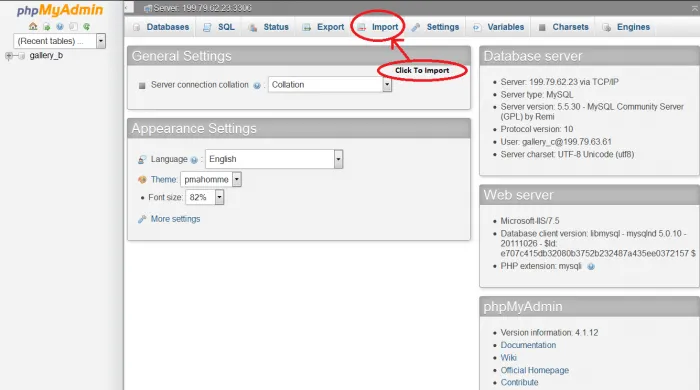This screenshot has width=700, height=390.
Task: Click 'Server charset: UTF-8 Unicode (utf8)' text
Action: coord(567,154)
